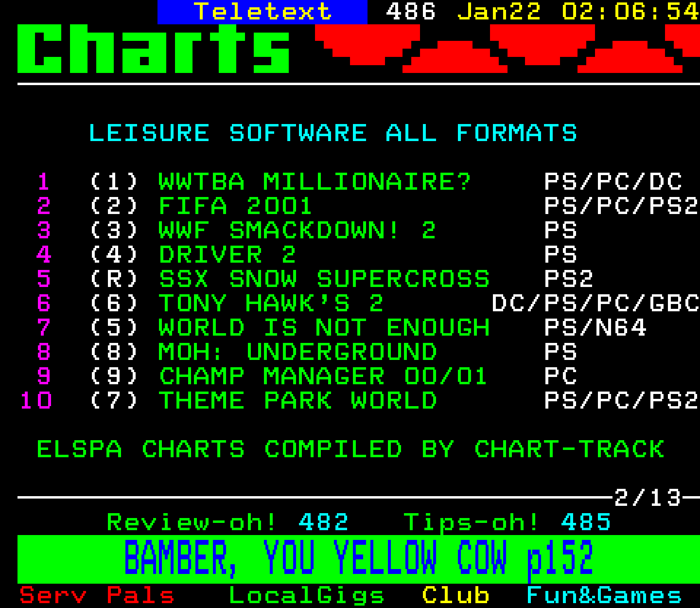
Task: Select chart entry DRIVER 2
Action: (227, 254)
